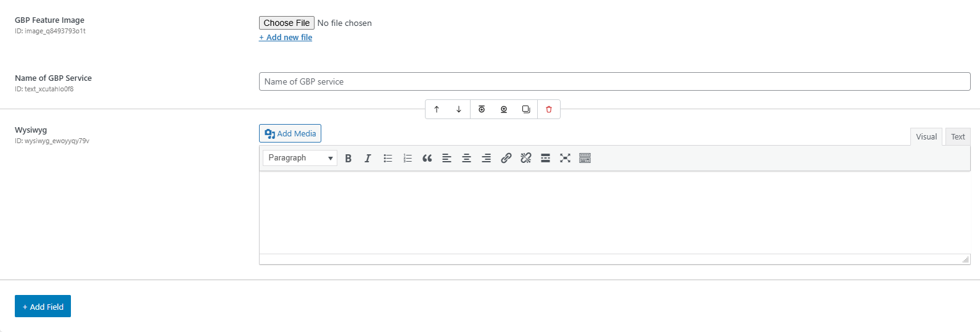Screen dimensions: 980x332
Task: Add a field below using the insert-below icon
Action: point(504,109)
